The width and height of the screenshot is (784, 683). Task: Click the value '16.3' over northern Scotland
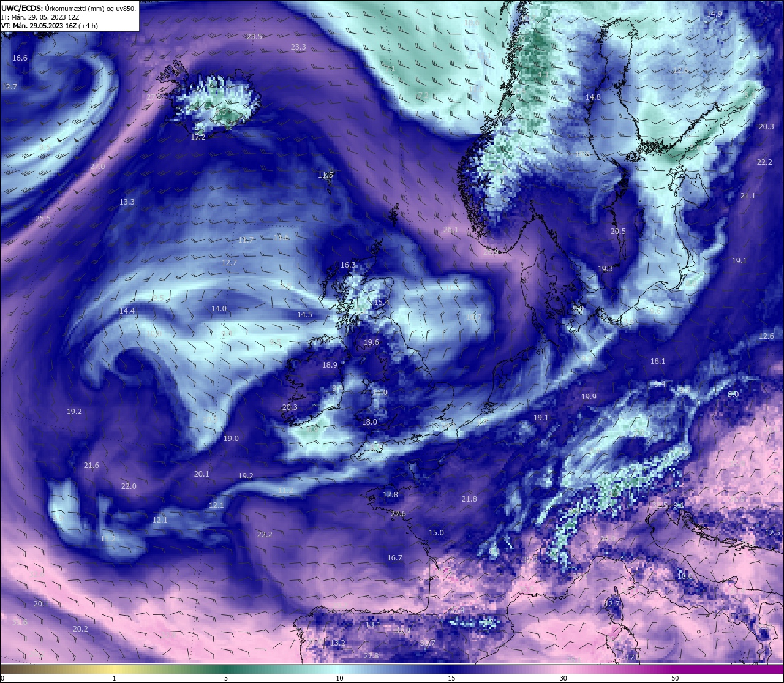348,265
